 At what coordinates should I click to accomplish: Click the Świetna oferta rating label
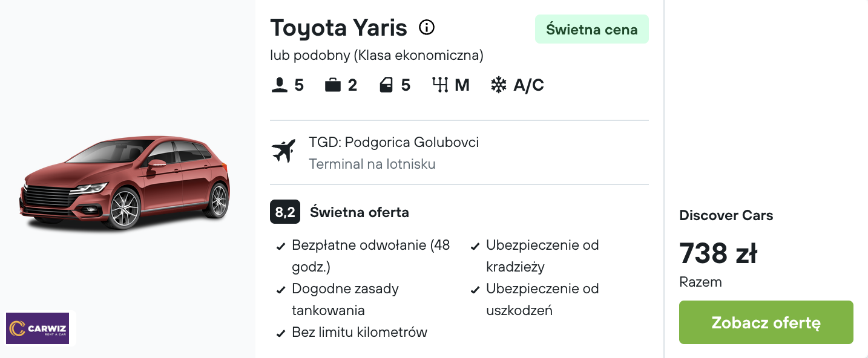tap(360, 212)
